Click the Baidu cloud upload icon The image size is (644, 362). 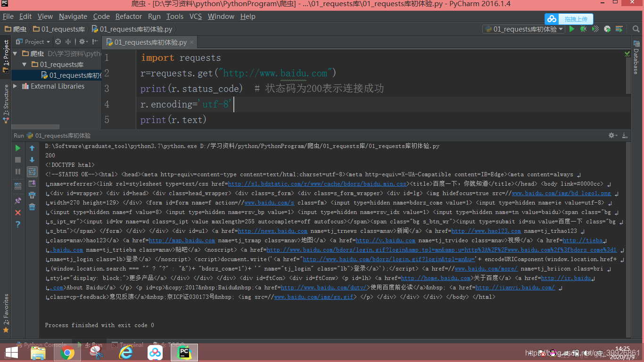pos(552,19)
